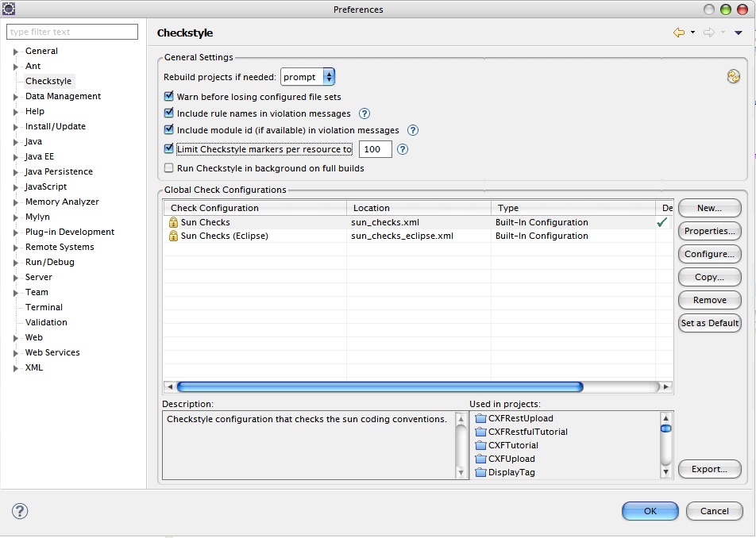Image resolution: width=756 pixels, height=538 pixels.
Task: Select Terminal in the preferences tree
Action: (x=44, y=307)
